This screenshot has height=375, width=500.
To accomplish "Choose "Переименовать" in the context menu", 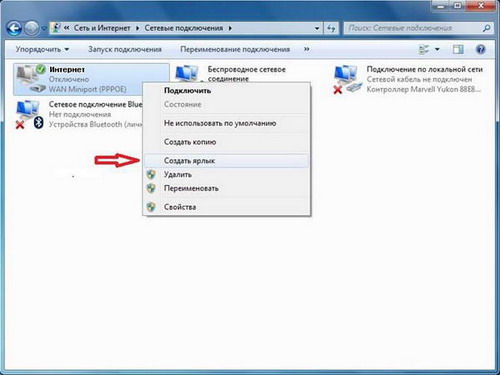I will tap(227, 188).
